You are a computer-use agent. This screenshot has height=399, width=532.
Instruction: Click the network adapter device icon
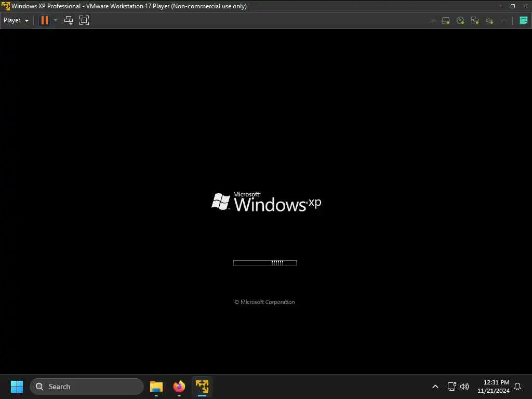[x=475, y=21]
